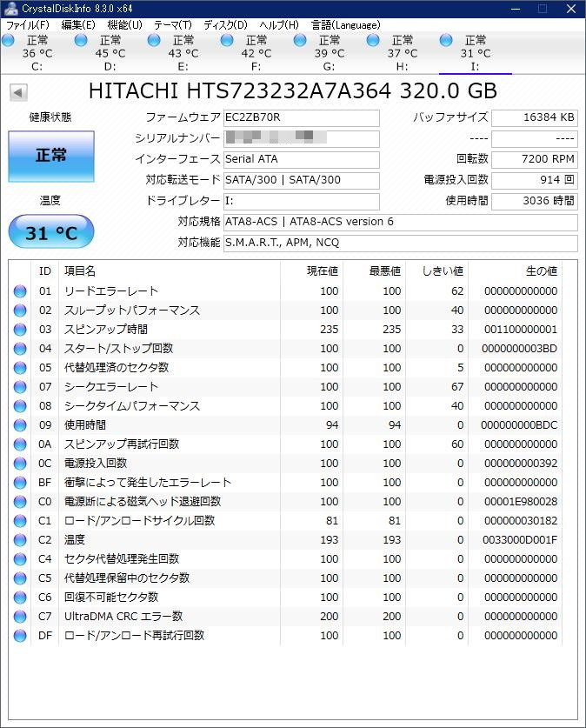
Task: Click status orb for UltraDMA CRC エラー数 row
Action: pos(20,617)
